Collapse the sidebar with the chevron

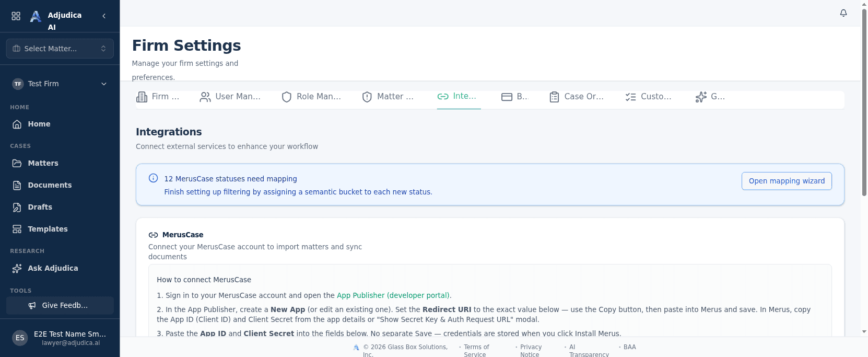(104, 16)
